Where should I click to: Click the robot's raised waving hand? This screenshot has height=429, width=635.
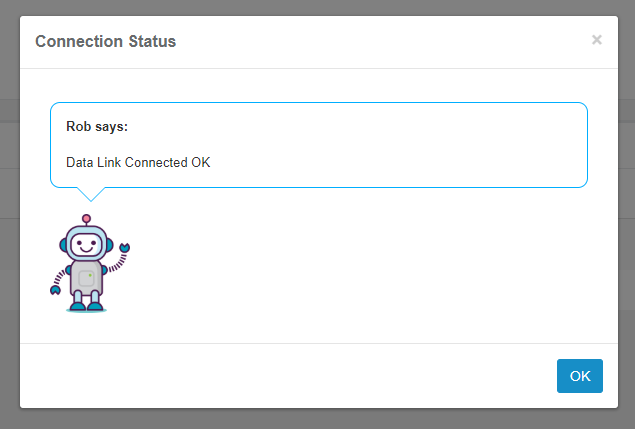tap(125, 247)
